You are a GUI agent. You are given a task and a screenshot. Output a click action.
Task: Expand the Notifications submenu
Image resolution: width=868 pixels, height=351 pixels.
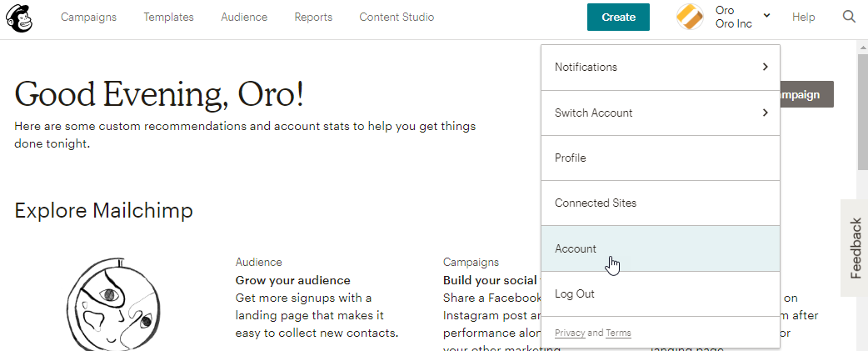pyautogui.click(x=661, y=68)
